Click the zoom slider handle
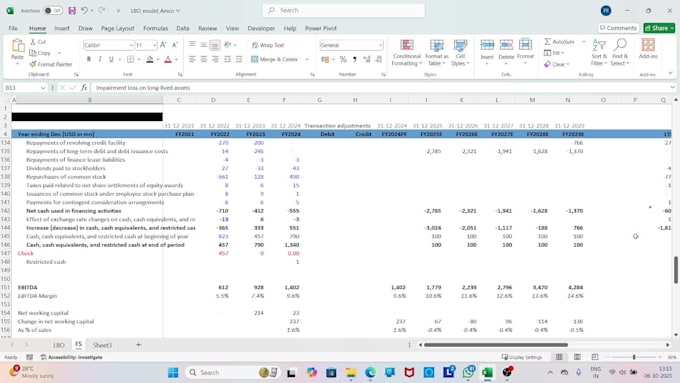The height and width of the screenshot is (383, 680). pyautogui.click(x=634, y=357)
